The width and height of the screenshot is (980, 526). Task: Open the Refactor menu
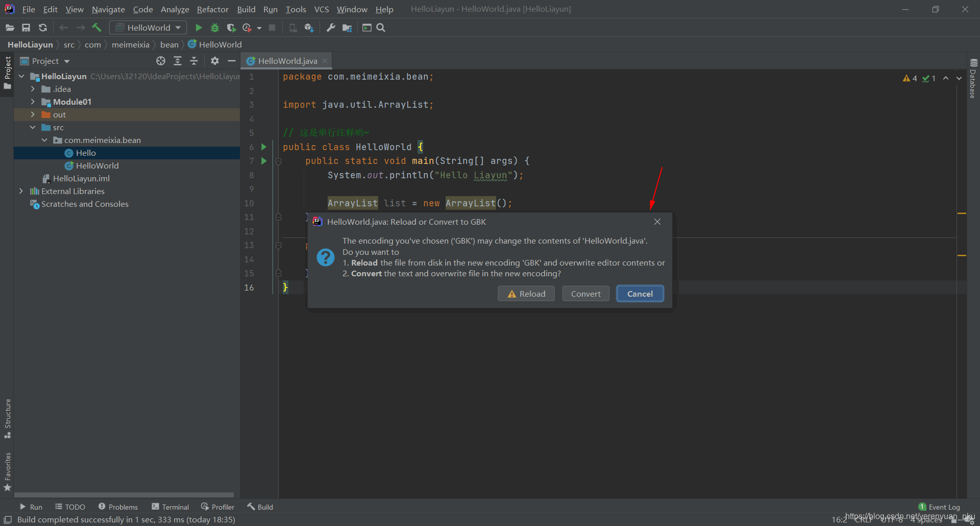click(213, 9)
